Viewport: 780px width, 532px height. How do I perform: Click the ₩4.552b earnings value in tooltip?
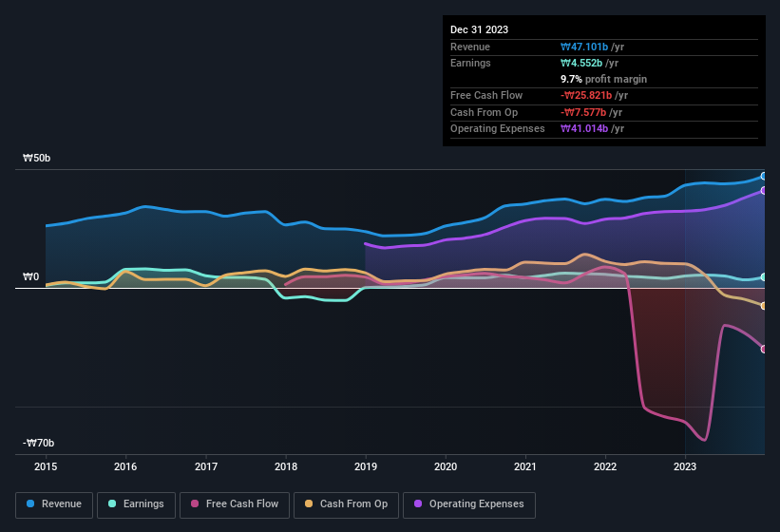pos(581,63)
